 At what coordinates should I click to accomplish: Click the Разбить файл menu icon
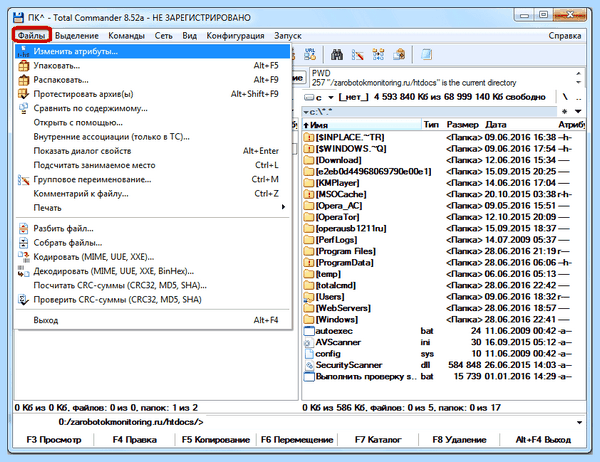pos(24,229)
